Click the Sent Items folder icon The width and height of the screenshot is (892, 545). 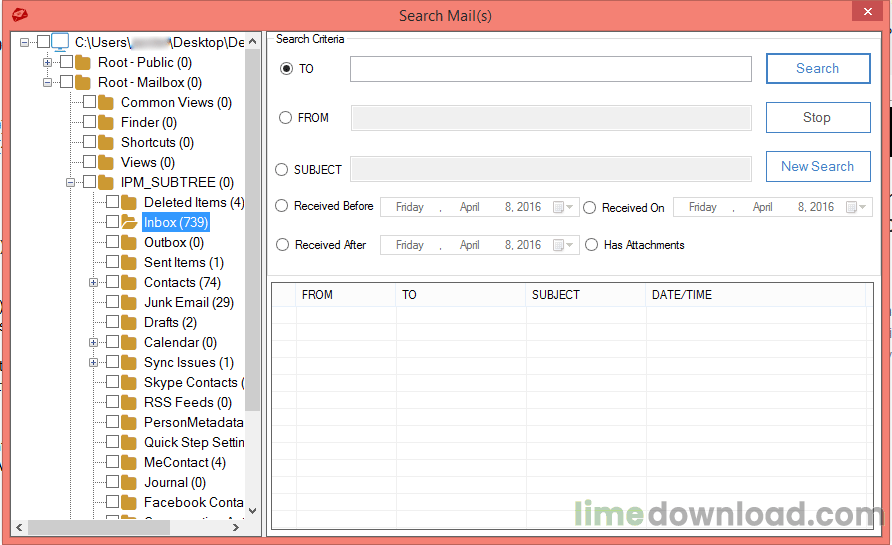tap(128, 262)
